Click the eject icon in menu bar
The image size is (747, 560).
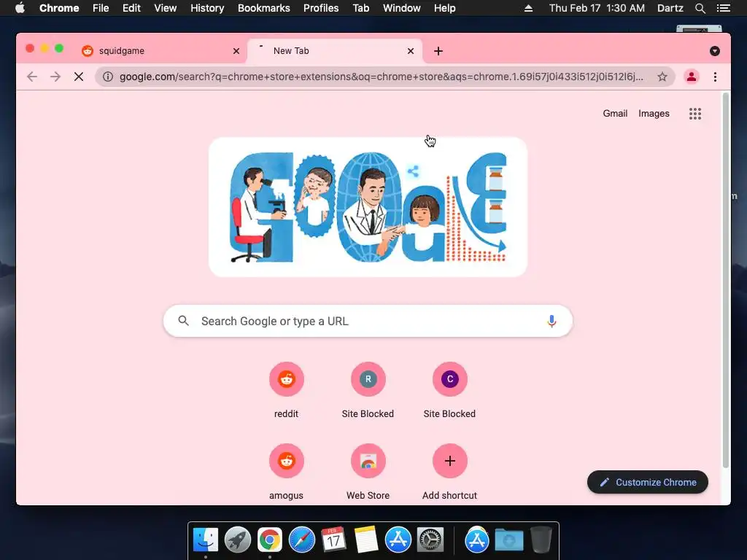(528, 8)
